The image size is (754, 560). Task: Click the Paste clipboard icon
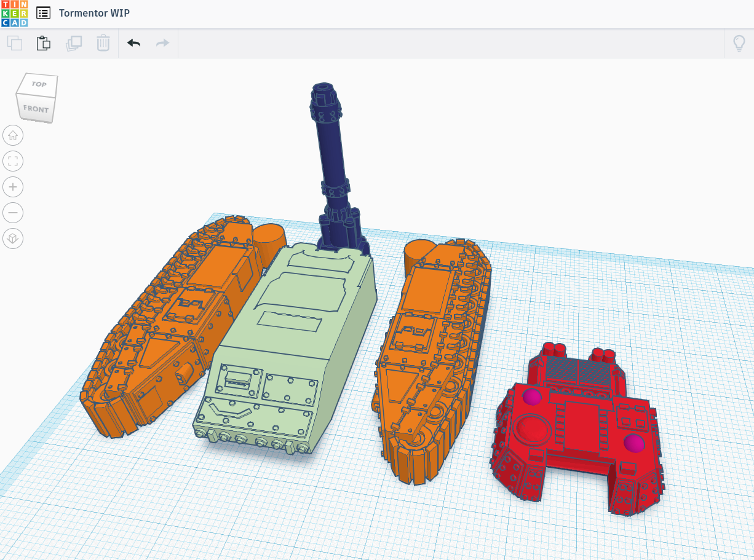[43, 43]
